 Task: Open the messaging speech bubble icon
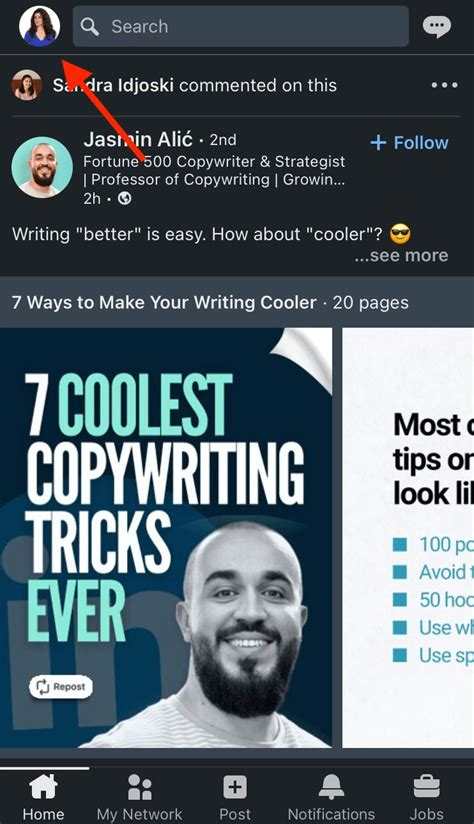point(437,26)
